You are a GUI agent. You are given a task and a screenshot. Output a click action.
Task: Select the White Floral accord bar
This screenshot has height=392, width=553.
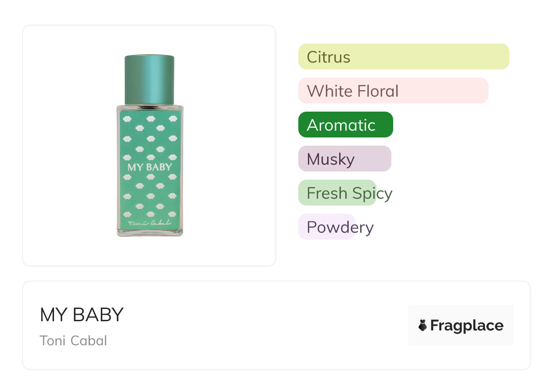point(393,91)
